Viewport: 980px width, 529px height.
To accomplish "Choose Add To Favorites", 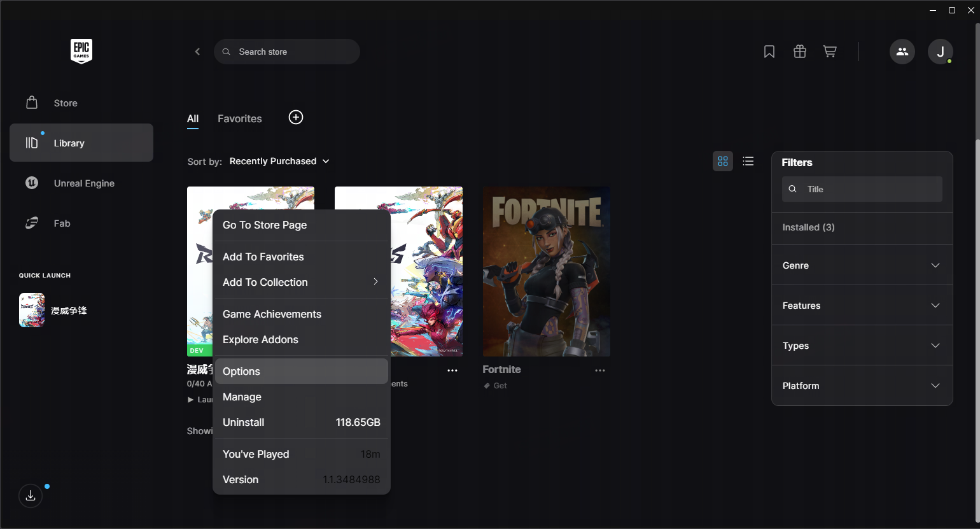I will pyautogui.click(x=302, y=257).
